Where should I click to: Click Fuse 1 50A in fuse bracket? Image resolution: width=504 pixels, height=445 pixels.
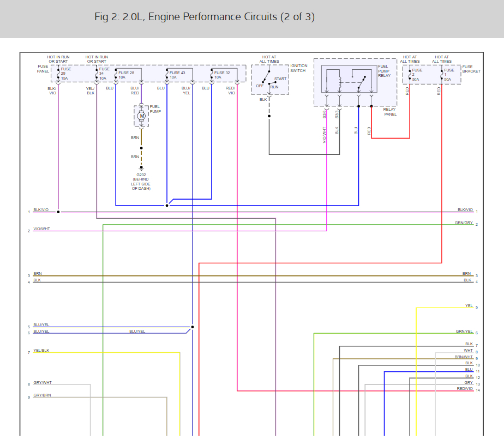pyautogui.click(x=442, y=75)
